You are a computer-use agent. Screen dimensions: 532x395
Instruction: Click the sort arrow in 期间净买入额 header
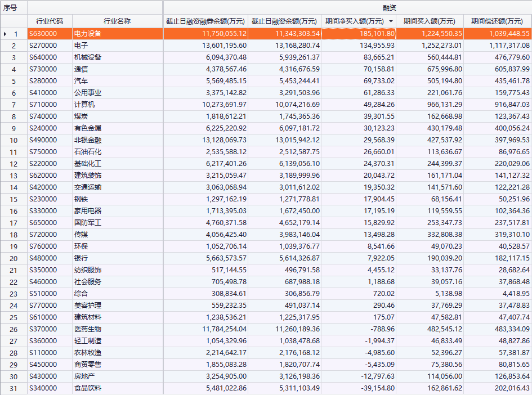coord(391,21)
